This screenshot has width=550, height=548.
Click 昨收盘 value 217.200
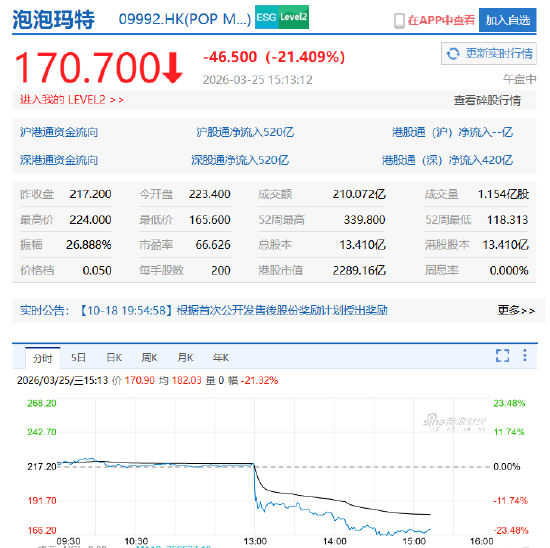click(x=90, y=194)
